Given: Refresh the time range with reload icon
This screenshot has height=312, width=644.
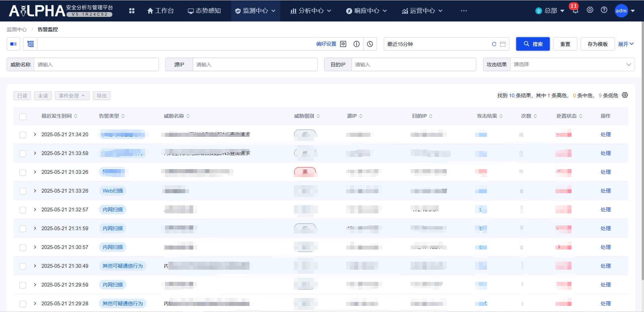Looking at the screenshot, I should (494, 44).
